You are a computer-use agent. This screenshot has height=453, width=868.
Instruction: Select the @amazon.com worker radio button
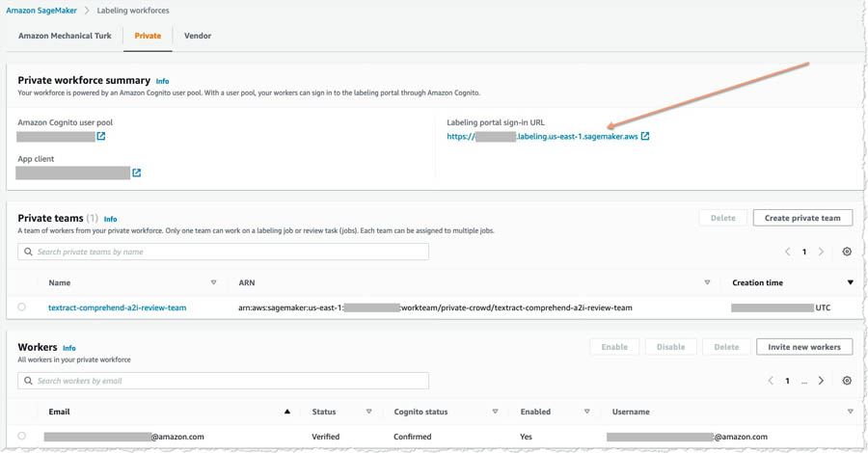pyautogui.click(x=21, y=436)
